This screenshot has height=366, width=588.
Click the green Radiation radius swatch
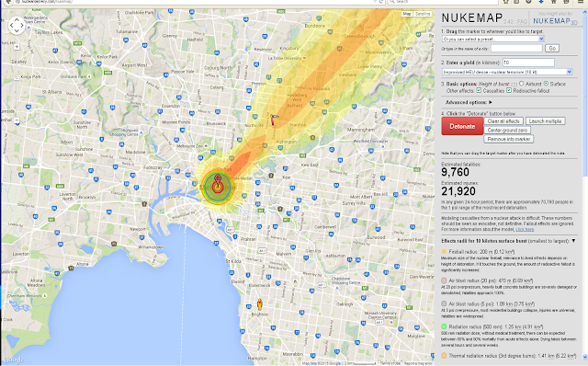click(x=444, y=327)
